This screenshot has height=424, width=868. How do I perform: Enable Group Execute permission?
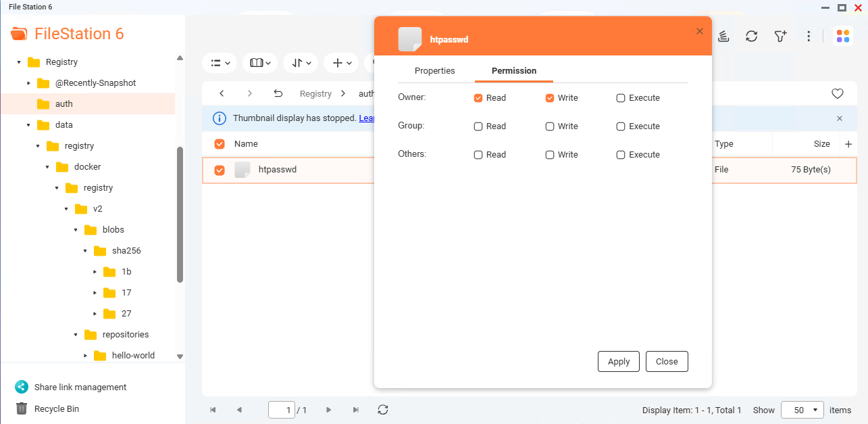click(x=621, y=126)
